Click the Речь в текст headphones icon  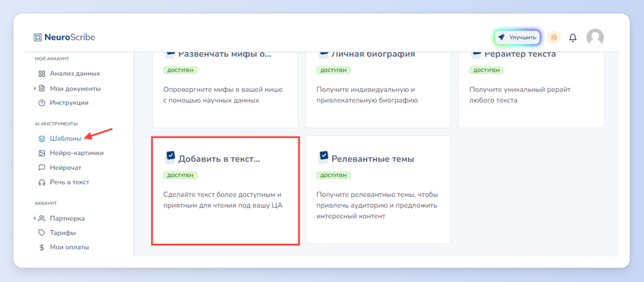click(42, 182)
